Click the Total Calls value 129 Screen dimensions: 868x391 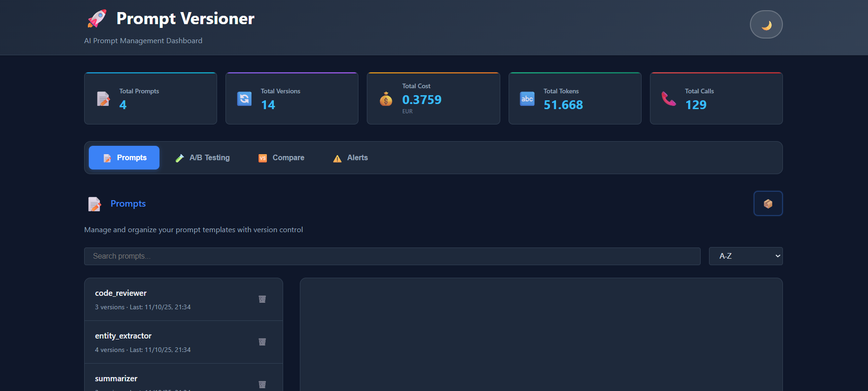click(x=696, y=105)
